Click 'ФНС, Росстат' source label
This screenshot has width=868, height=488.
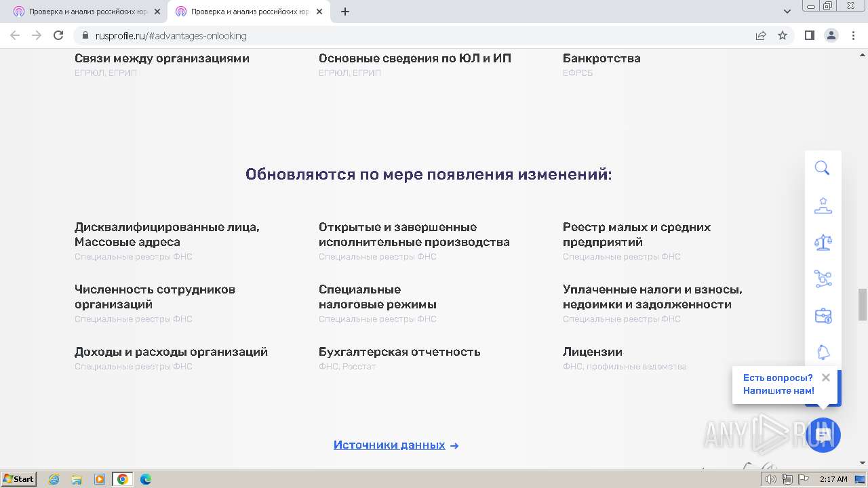point(347,367)
